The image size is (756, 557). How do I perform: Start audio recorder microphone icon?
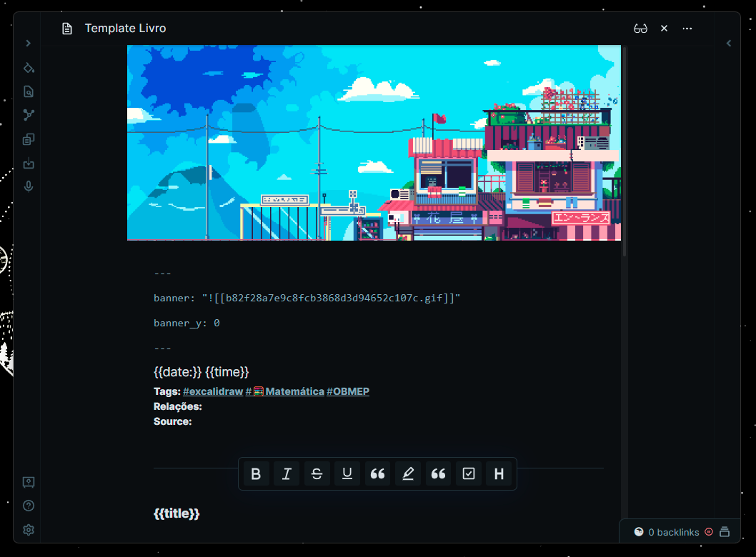[29, 186]
